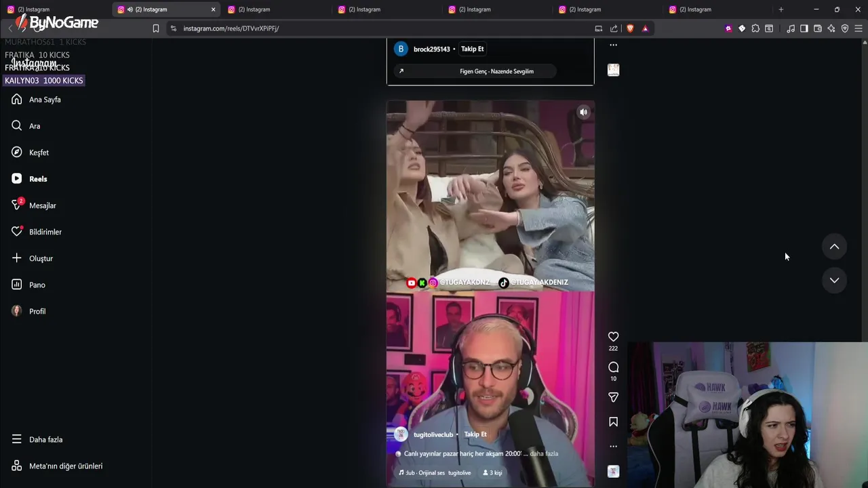The image size is (868, 488).
Task: Expand Daha fazla menu in sidebar
Action: pyautogui.click(x=37, y=439)
